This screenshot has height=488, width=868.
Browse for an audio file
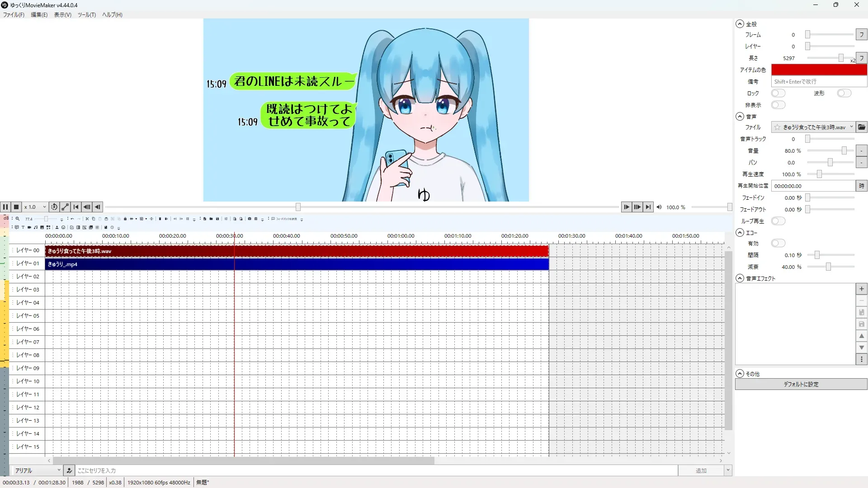point(862,127)
